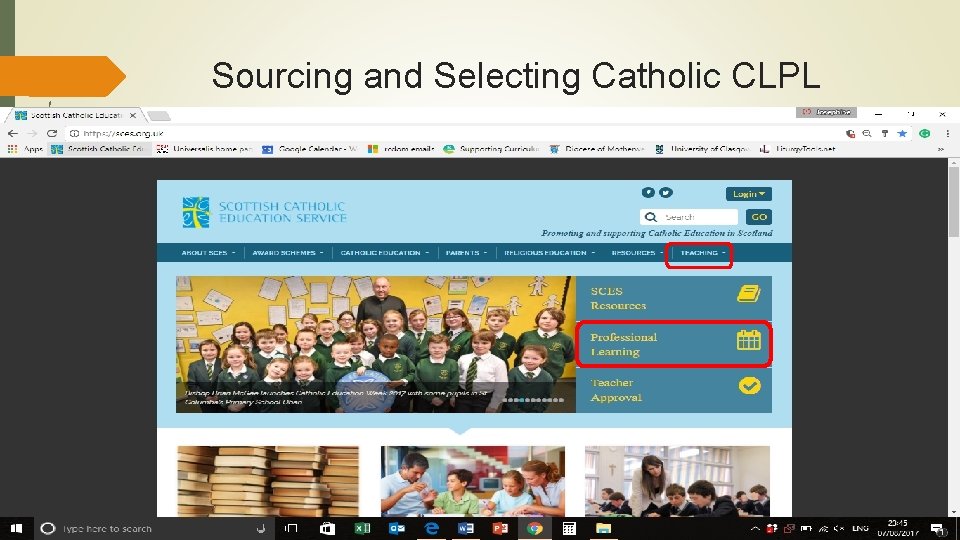Open the Professional Learning panel link
The height and width of the screenshot is (540, 960).
[673, 344]
